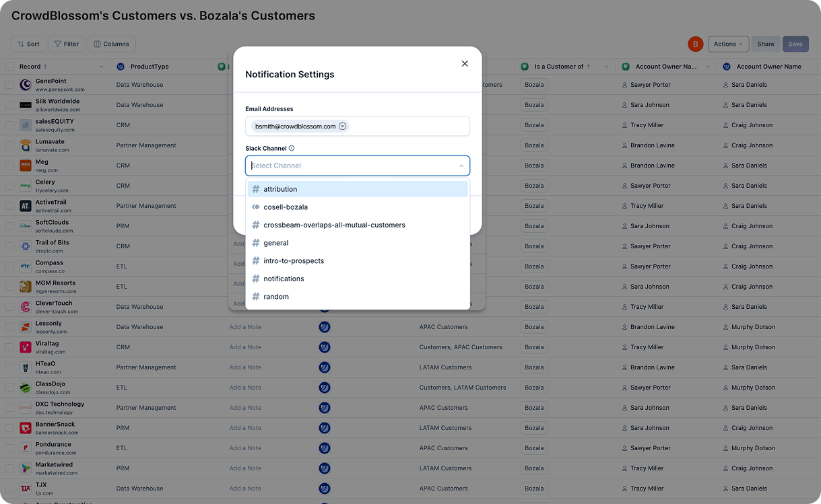Select cosell-bozala shared channel
Image resolution: width=821 pixels, height=504 pixels.
tap(358, 207)
